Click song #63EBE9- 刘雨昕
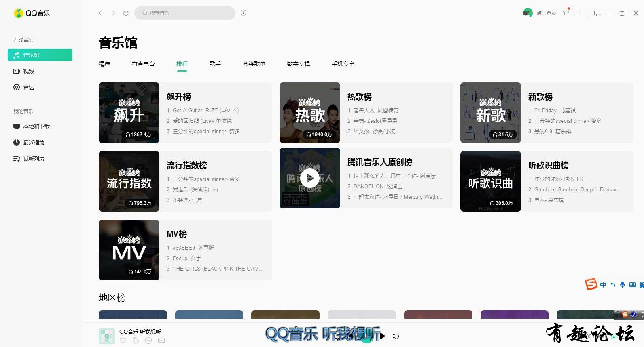The width and height of the screenshot is (644, 347). (x=193, y=248)
